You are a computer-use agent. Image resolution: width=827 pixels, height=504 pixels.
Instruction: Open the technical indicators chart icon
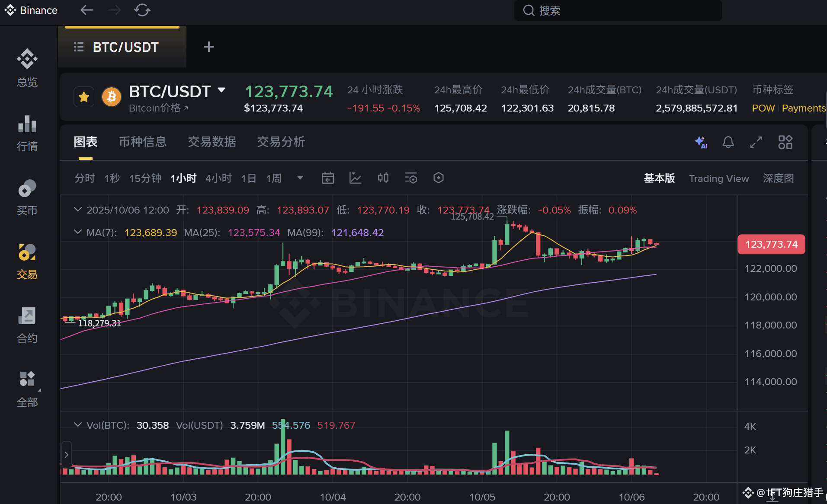(x=356, y=178)
